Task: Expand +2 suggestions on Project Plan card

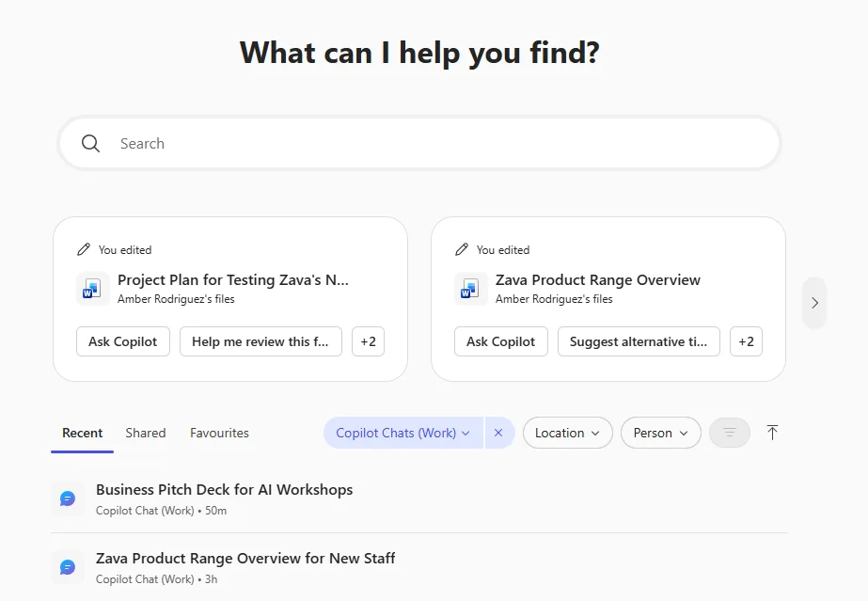Action: (368, 341)
